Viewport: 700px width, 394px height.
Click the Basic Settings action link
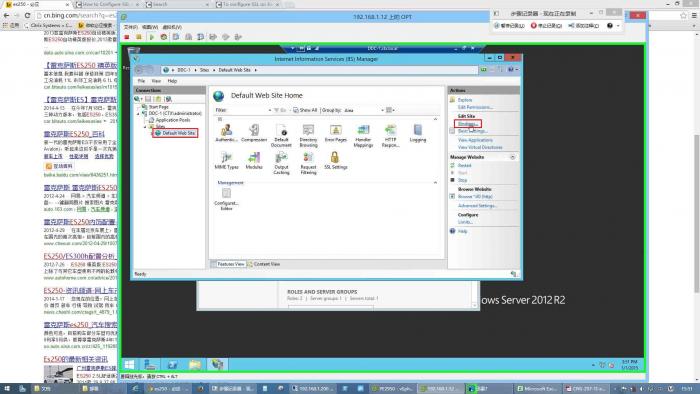(x=472, y=131)
